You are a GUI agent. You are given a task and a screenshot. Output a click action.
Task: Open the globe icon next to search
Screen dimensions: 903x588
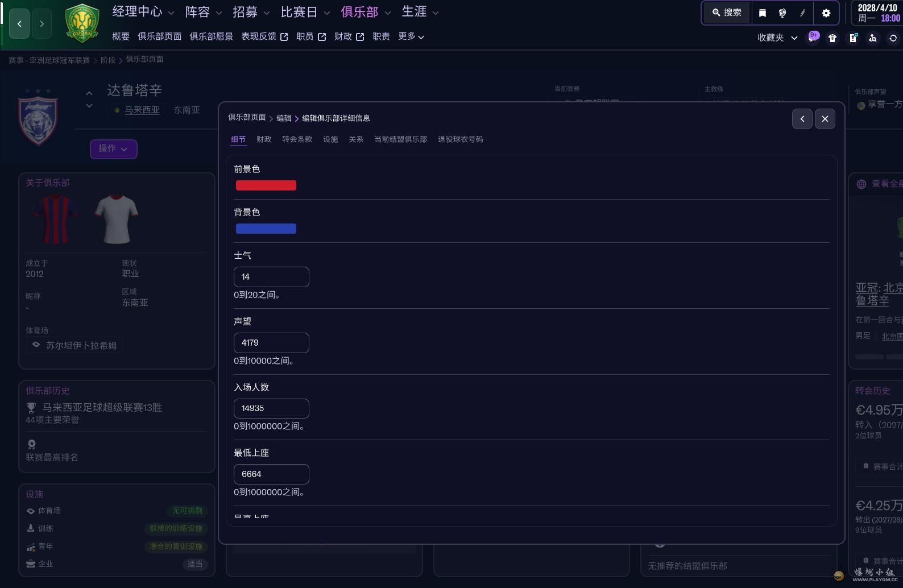click(782, 13)
